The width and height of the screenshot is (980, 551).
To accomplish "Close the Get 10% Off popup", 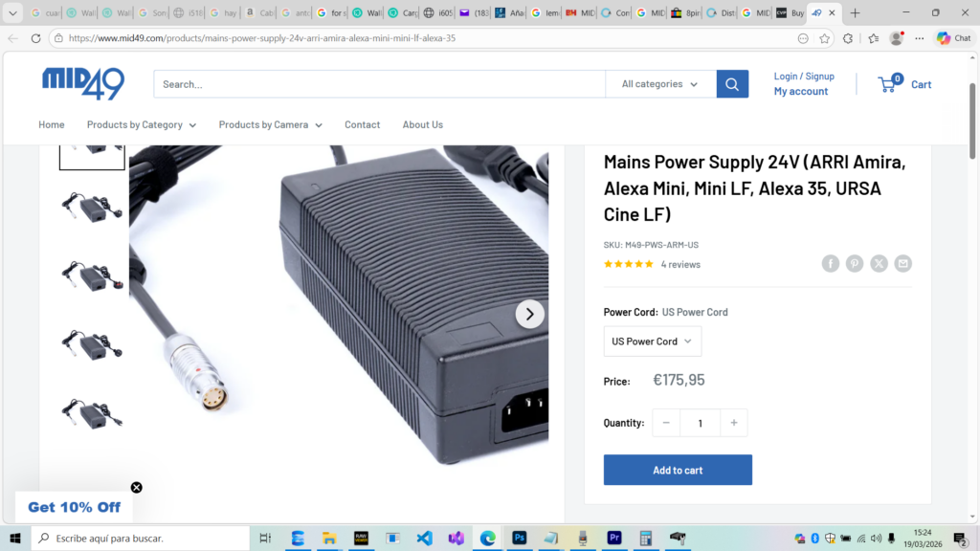I will pyautogui.click(x=137, y=487).
